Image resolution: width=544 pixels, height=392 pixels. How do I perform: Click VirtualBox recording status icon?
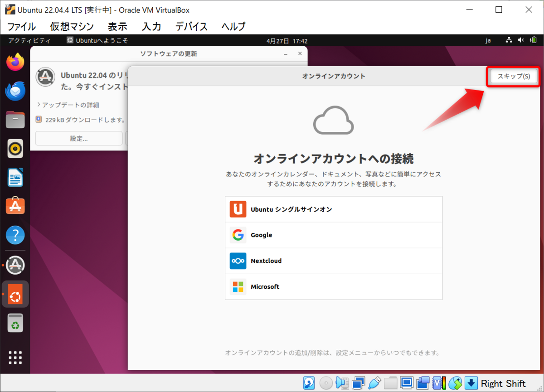423,383
